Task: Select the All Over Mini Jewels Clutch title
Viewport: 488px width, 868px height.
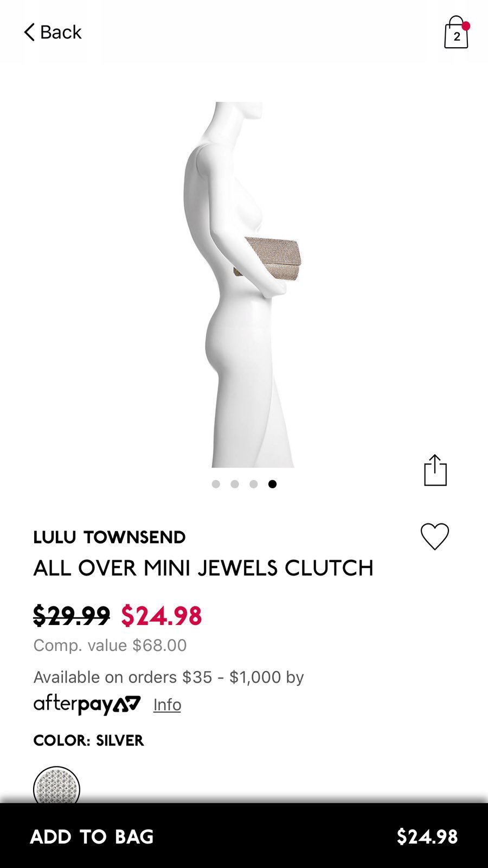Action: [203, 568]
